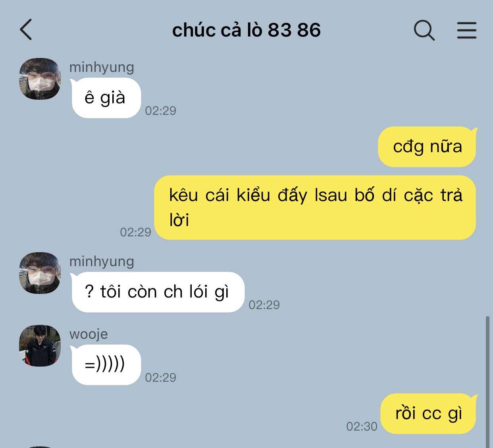Tap the 'wooje' sender name
Image resolution: width=493 pixels, height=448 pixels.
tap(89, 334)
